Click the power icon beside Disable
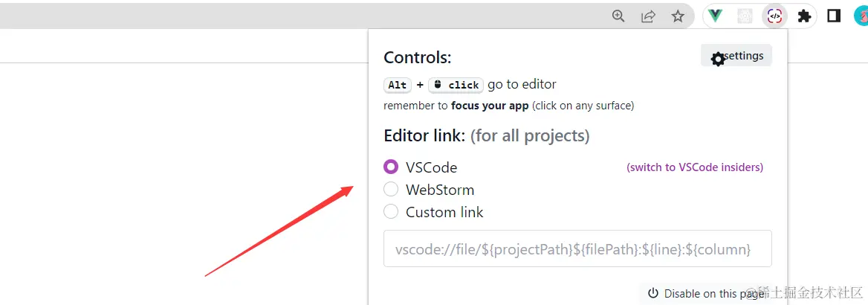 tap(653, 294)
